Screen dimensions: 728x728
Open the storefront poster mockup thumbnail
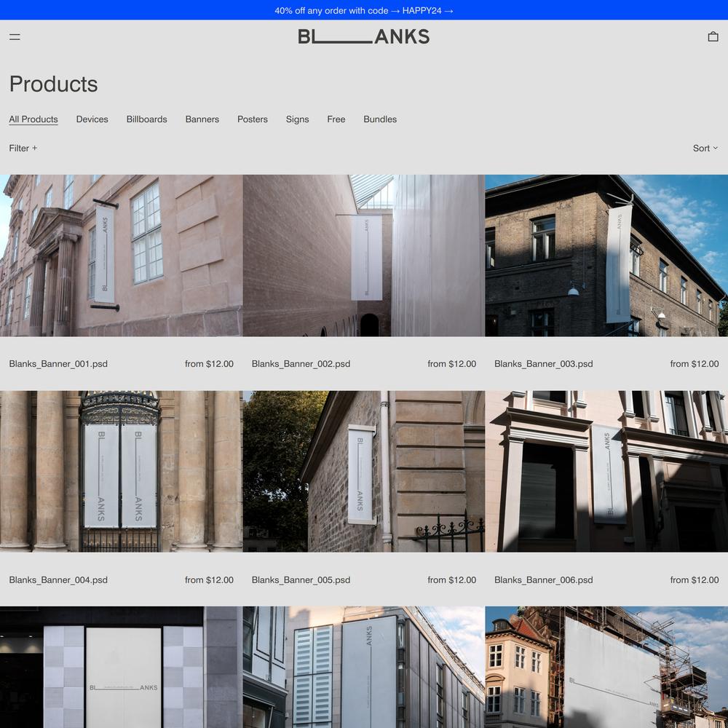[x=121, y=667]
